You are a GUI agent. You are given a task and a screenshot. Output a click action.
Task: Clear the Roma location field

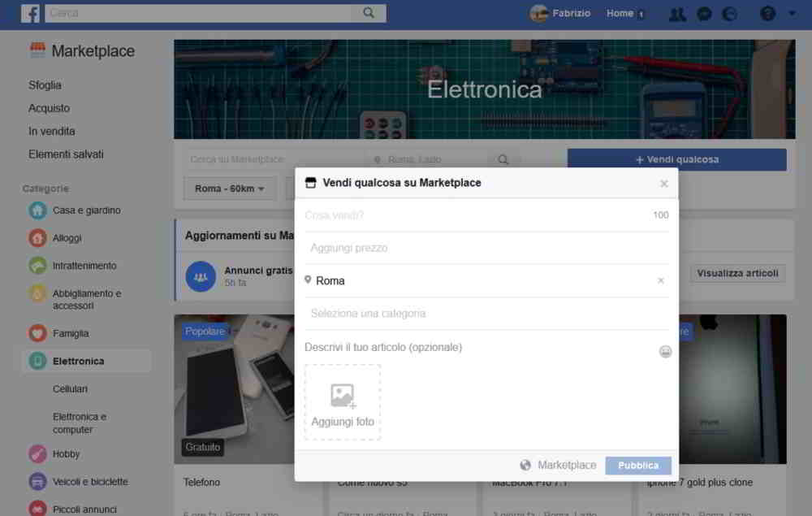pos(660,280)
